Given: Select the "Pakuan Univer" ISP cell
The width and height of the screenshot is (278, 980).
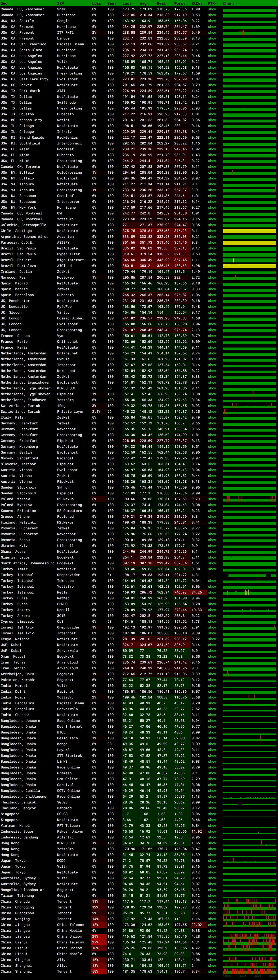Looking at the screenshot, I should click(x=70, y=832).
